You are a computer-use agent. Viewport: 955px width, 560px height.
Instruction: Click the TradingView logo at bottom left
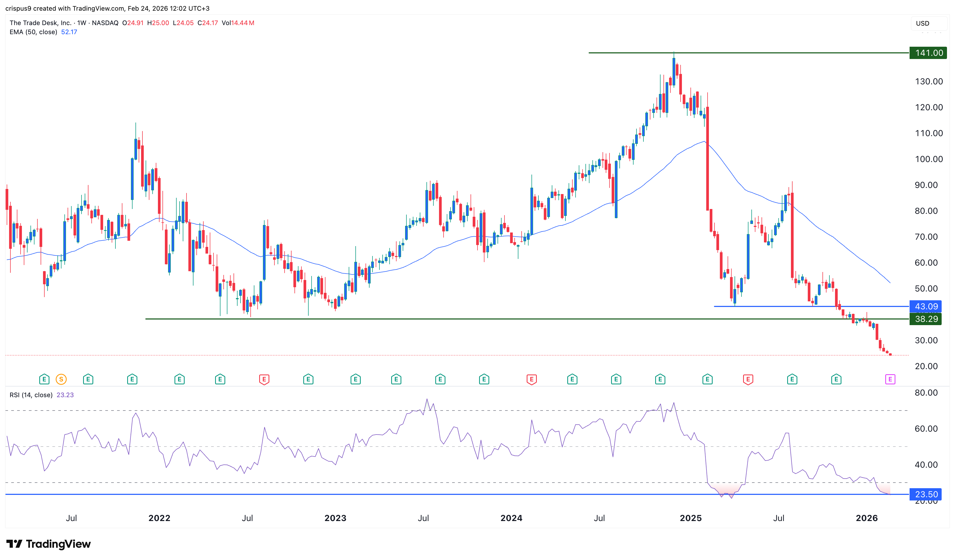(x=49, y=544)
